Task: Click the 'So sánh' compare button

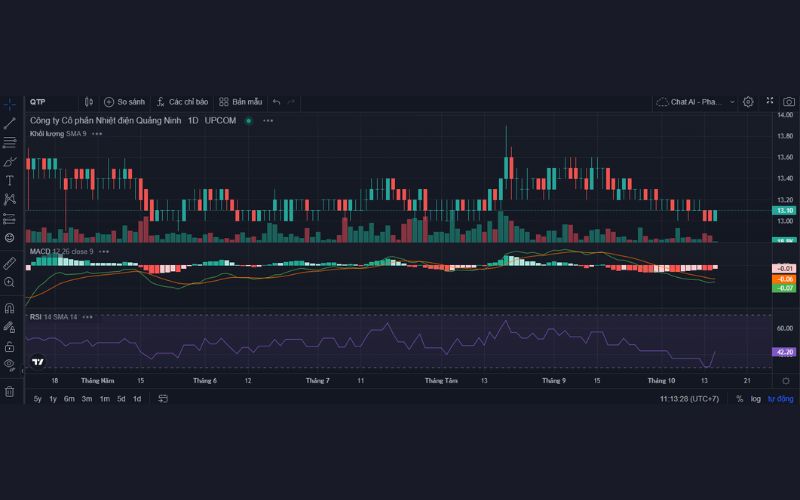Action: tap(124, 102)
